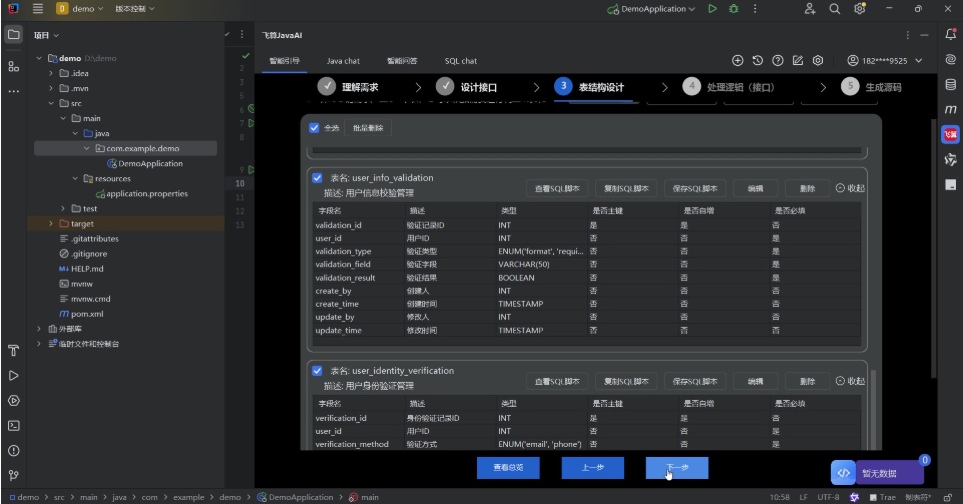Show more tool windows ellipsis on left bar
The image size is (963, 504).
(14, 91)
